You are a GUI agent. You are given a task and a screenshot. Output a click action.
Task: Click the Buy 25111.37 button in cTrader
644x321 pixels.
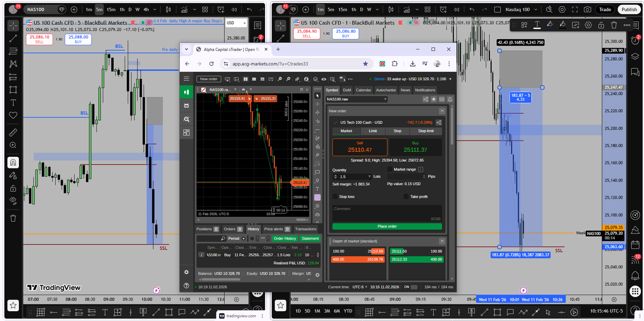(x=415, y=147)
